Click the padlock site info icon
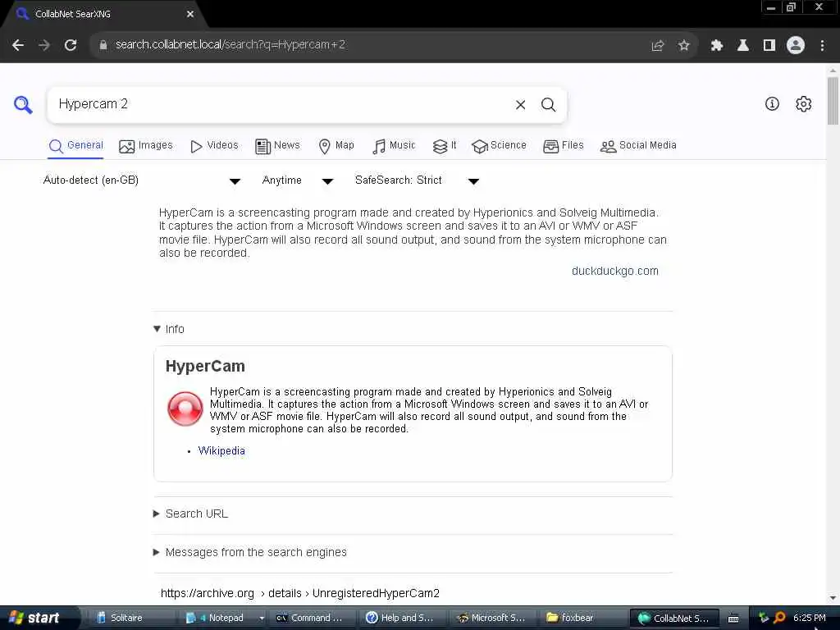The width and height of the screenshot is (840, 630). coord(103,45)
